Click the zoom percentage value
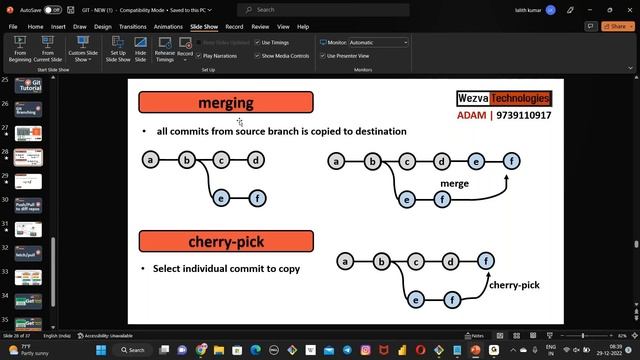This screenshot has height=360, width=640. click(622, 336)
